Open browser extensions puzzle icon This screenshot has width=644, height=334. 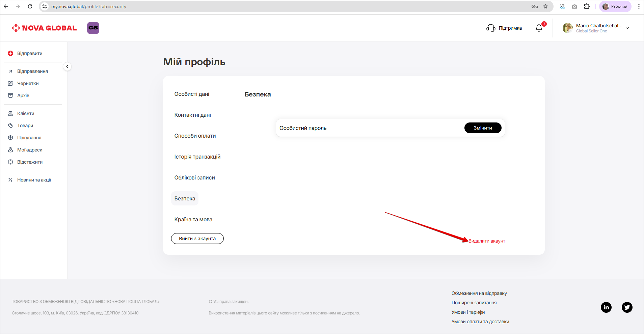click(x=587, y=6)
